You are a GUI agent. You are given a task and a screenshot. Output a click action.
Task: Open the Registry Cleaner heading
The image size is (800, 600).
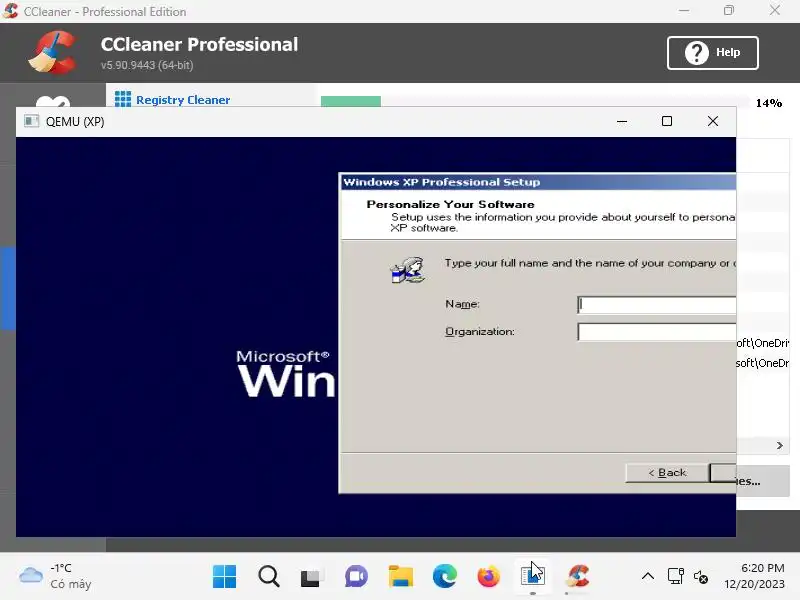(x=183, y=100)
